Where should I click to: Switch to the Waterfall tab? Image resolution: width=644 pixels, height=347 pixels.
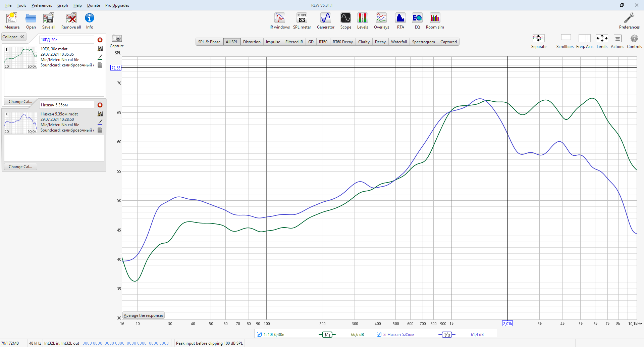pyautogui.click(x=399, y=42)
